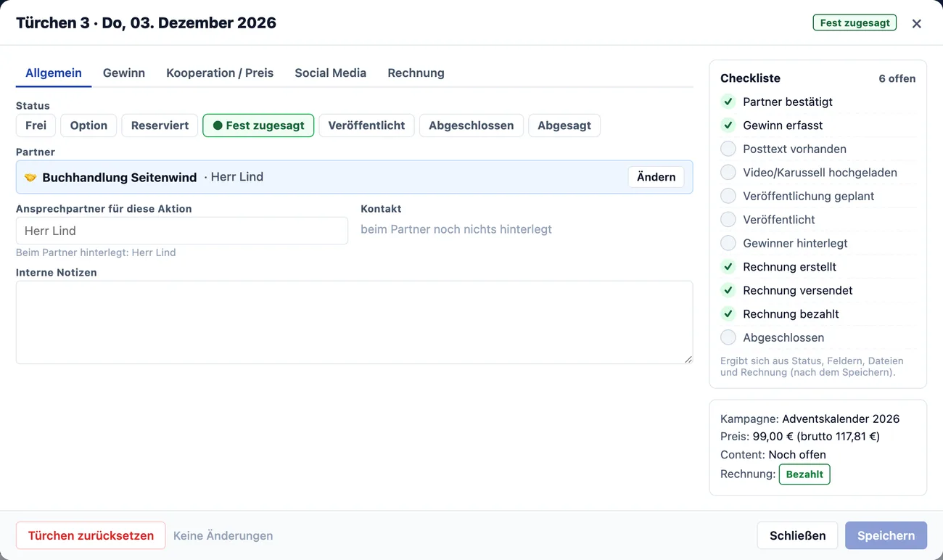Image resolution: width=943 pixels, height=560 pixels.
Task: Set status to Abgesagt
Action: click(564, 125)
